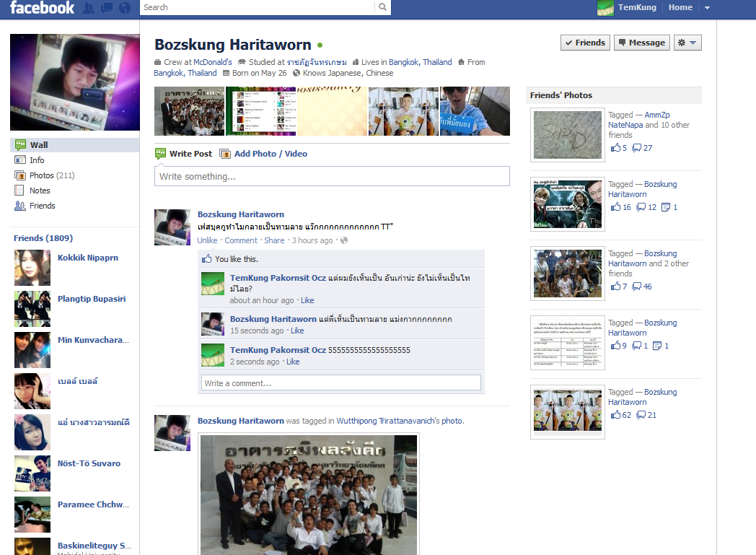Open Bozskung's large profile picture
This screenshot has height=555, width=756.
pos(75,82)
